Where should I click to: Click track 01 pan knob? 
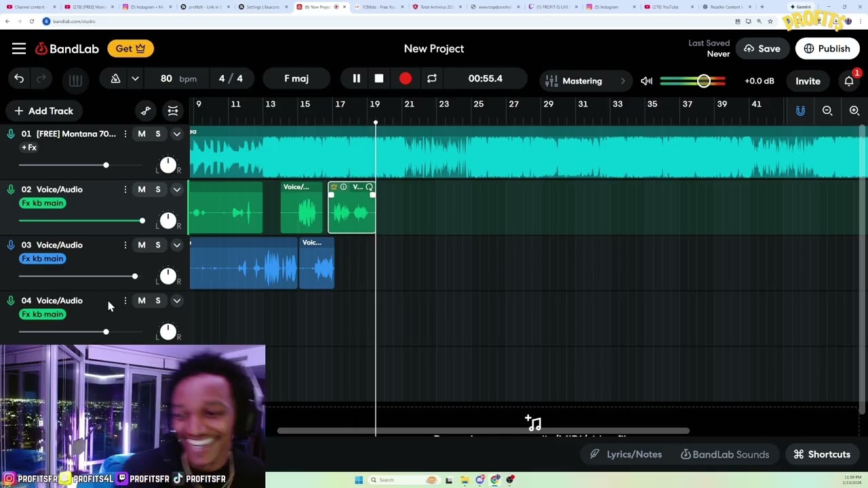click(168, 165)
